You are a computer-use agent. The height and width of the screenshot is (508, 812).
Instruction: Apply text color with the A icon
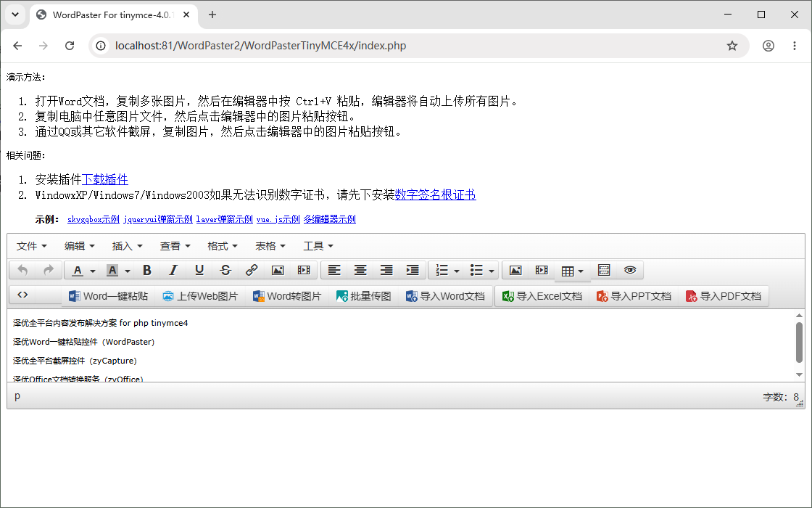[78, 270]
